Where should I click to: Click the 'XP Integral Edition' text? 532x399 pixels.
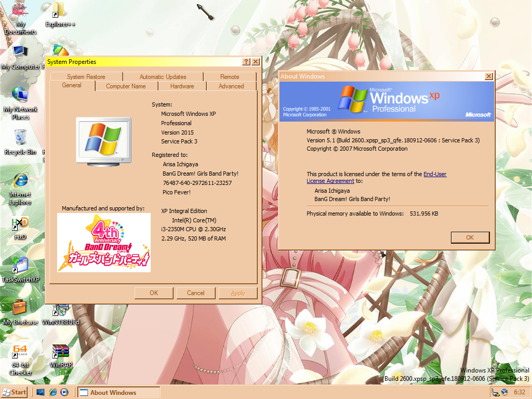[x=184, y=211]
